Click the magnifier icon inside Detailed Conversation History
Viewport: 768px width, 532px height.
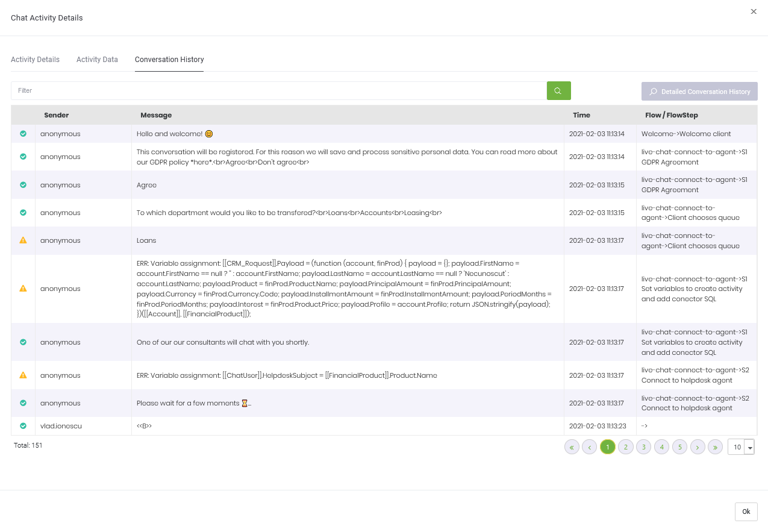[x=653, y=91]
